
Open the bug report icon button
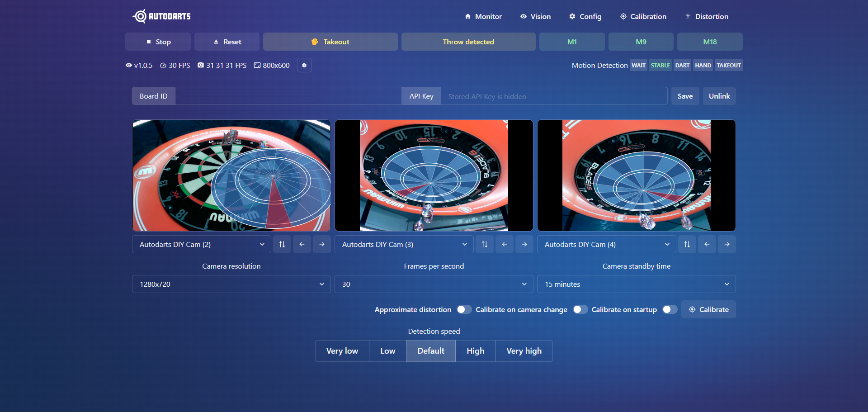click(304, 65)
